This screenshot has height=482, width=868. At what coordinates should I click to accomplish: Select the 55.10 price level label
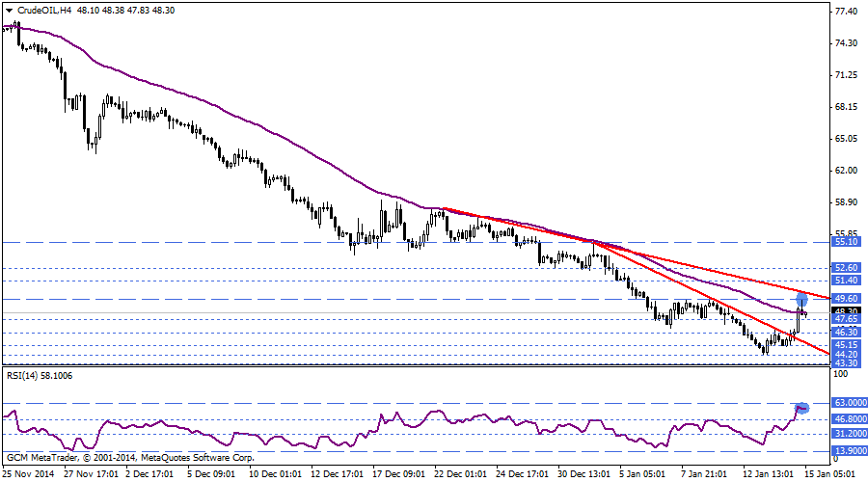tap(846, 243)
